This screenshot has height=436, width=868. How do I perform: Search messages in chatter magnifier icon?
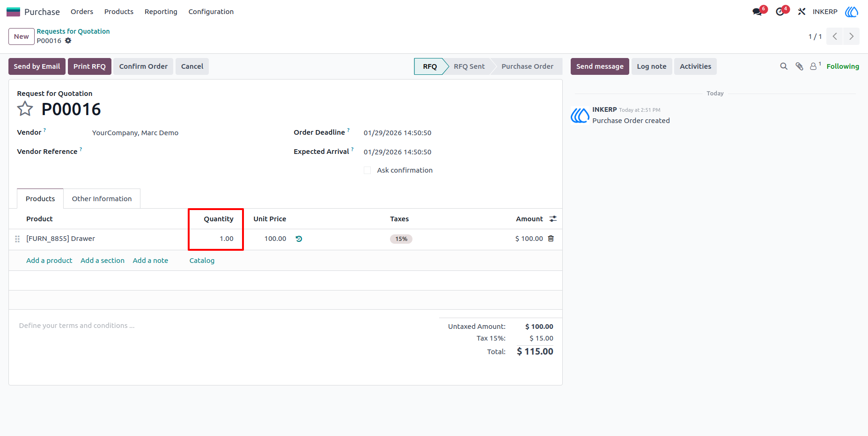[x=784, y=66]
